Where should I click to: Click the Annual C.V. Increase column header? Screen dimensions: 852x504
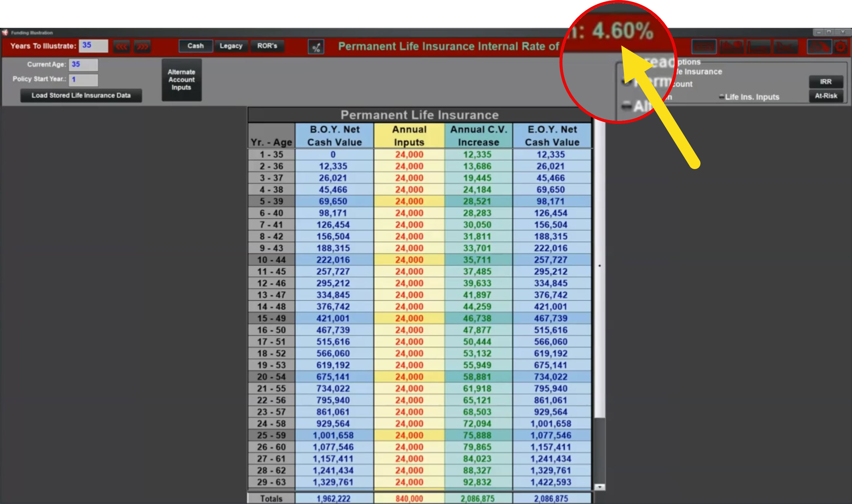pos(478,136)
